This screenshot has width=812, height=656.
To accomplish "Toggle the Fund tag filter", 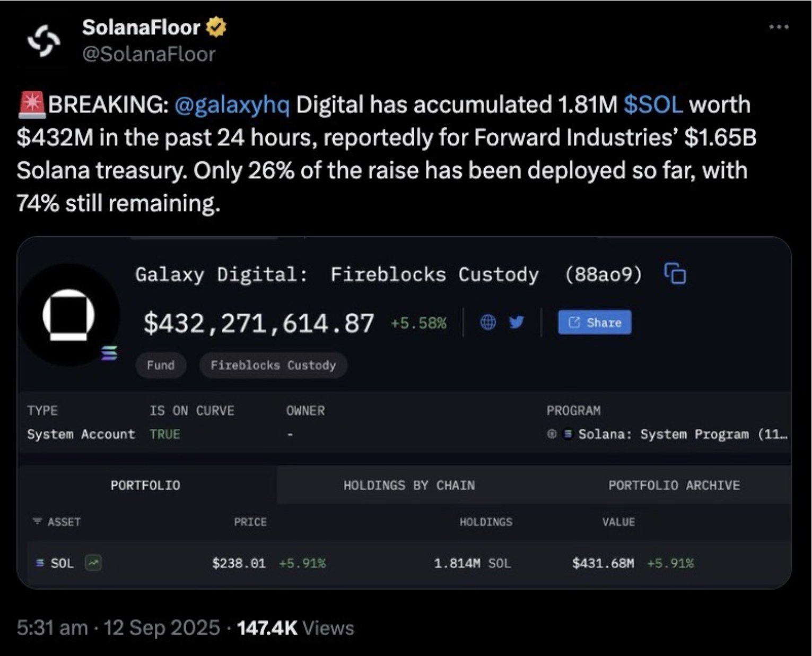I will click(160, 365).
